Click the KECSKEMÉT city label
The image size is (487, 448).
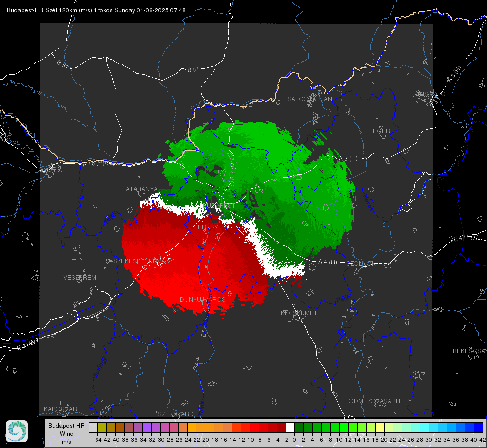299,313
